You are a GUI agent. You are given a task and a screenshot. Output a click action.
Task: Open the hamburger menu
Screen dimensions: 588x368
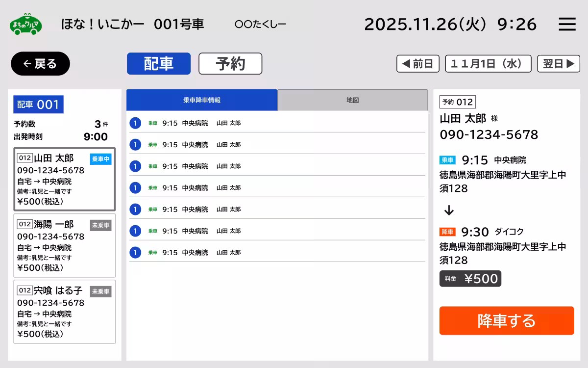click(567, 24)
